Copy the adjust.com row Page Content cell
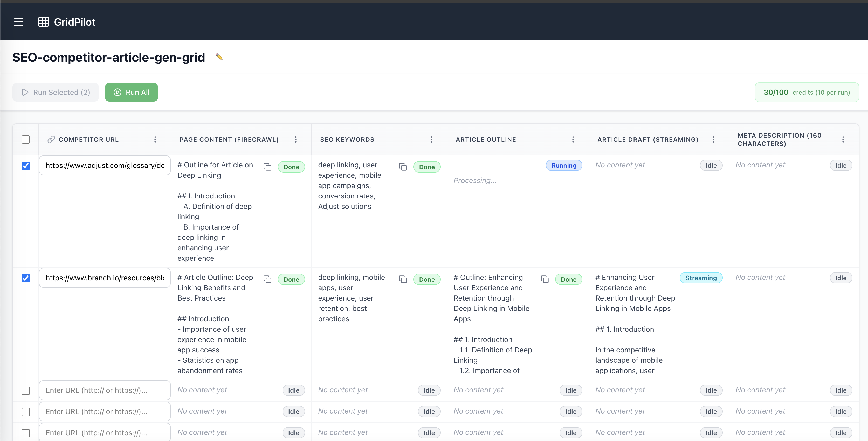 [x=267, y=167]
